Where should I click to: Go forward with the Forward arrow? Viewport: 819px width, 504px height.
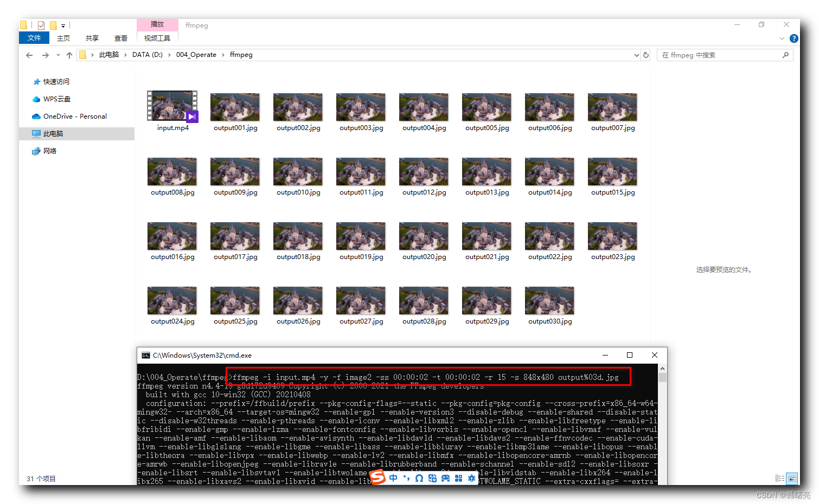45,55
